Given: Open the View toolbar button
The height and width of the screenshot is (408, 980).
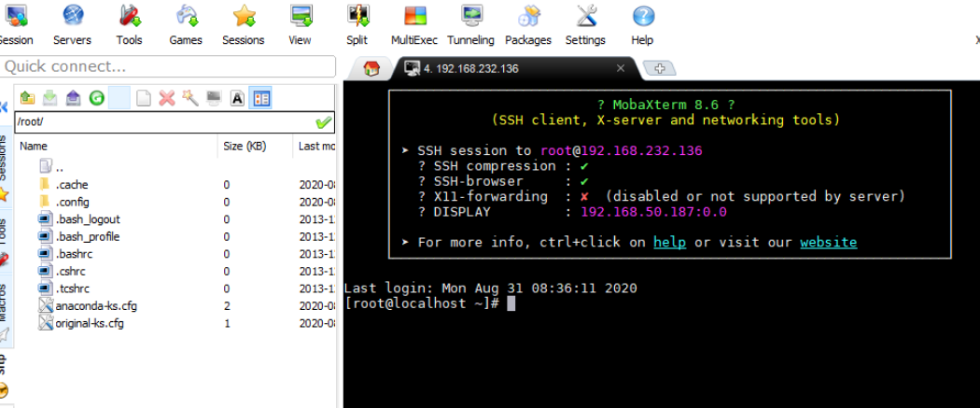Looking at the screenshot, I should point(300,25).
